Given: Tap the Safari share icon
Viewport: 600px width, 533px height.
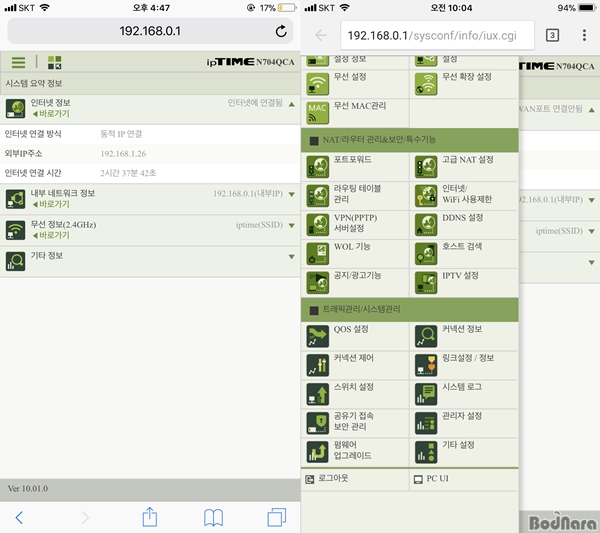Looking at the screenshot, I should pos(150,516).
